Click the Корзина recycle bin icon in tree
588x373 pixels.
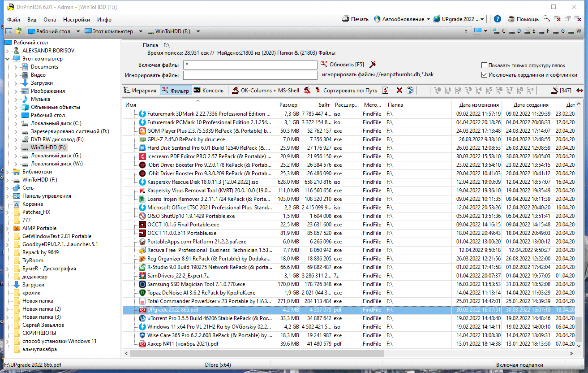17,204
